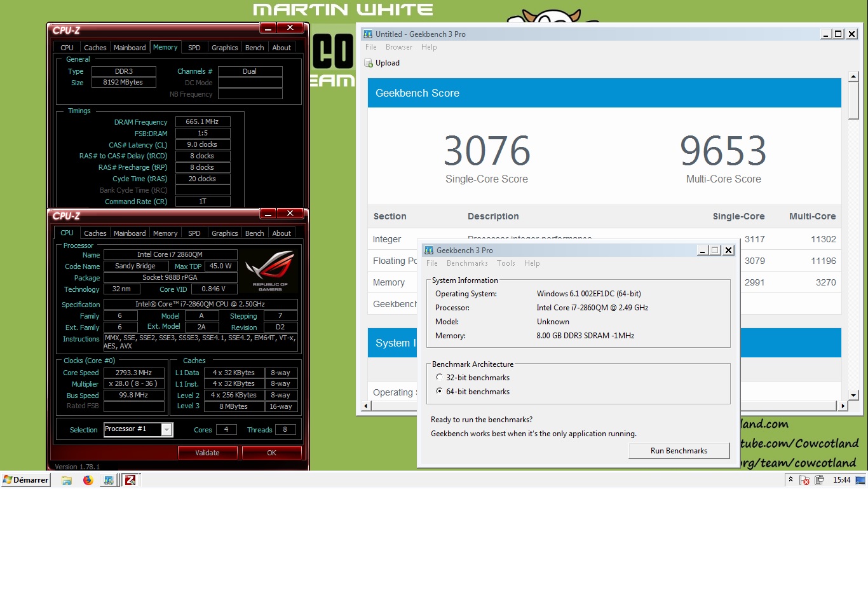Viewport: 868px width, 592px height.
Task: Show hidden tray icons arrow
Action: pos(790,480)
